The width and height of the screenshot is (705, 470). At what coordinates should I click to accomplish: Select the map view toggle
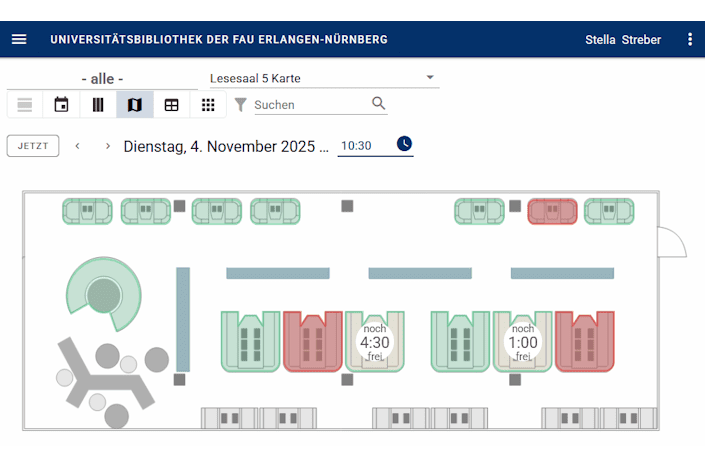click(135, 105)
